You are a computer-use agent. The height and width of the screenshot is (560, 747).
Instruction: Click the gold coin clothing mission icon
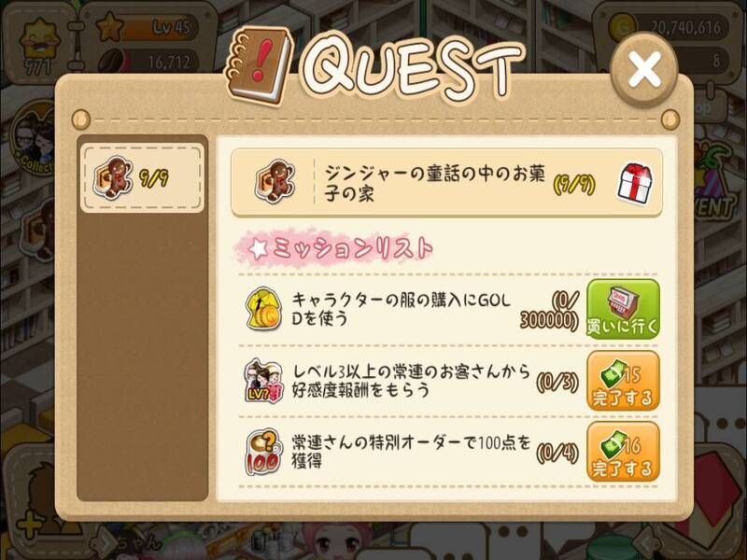263,309
